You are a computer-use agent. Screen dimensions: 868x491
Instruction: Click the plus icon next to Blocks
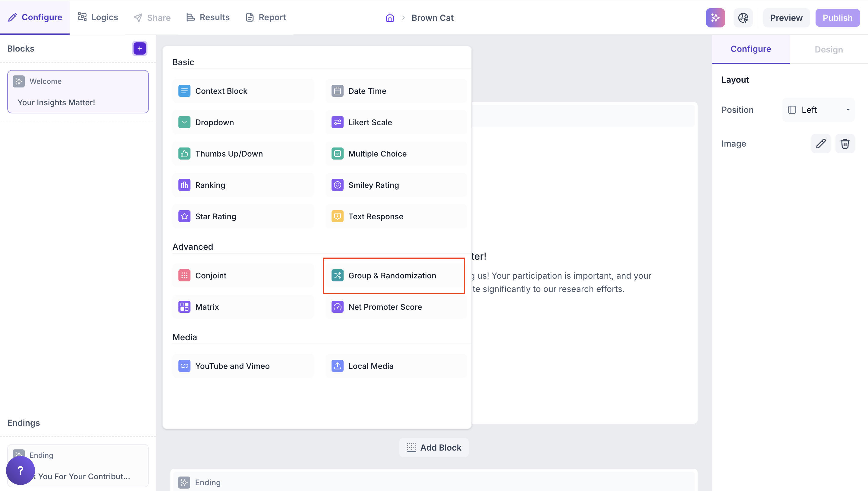tap(140, 49)
